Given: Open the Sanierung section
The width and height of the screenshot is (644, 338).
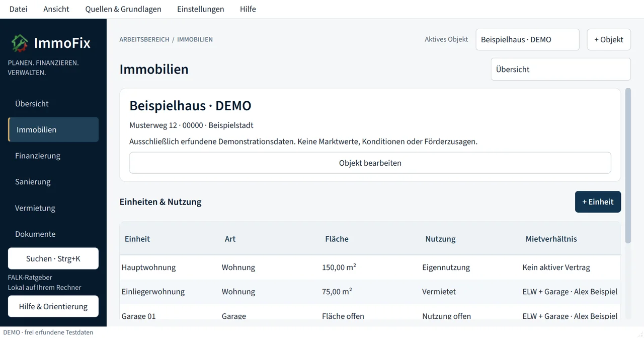Looking at the screenshot, I should click(x=53, y=182).
